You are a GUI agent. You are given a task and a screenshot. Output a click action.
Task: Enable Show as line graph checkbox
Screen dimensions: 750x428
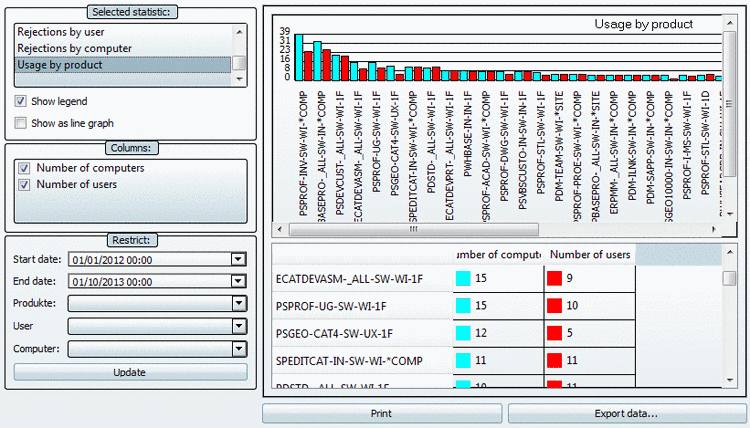21,123
